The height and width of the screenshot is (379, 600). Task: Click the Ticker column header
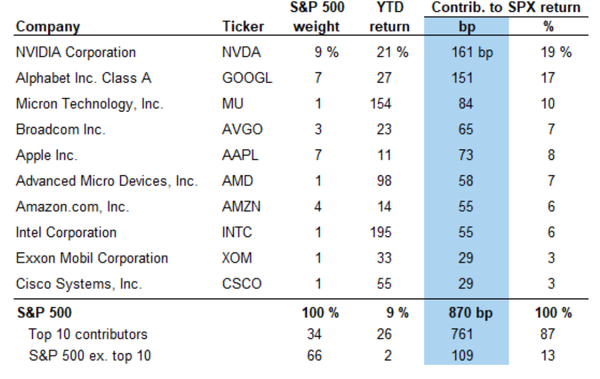(x=243, y=26)
